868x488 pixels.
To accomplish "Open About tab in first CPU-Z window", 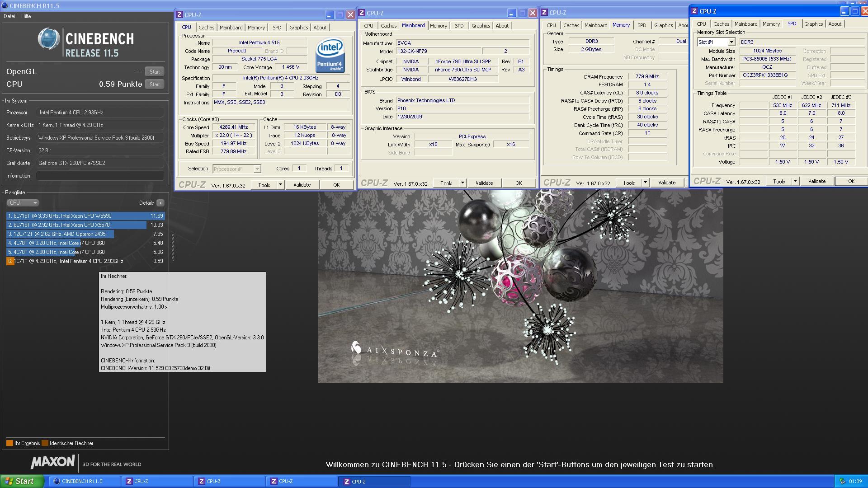I will (320, 28).
